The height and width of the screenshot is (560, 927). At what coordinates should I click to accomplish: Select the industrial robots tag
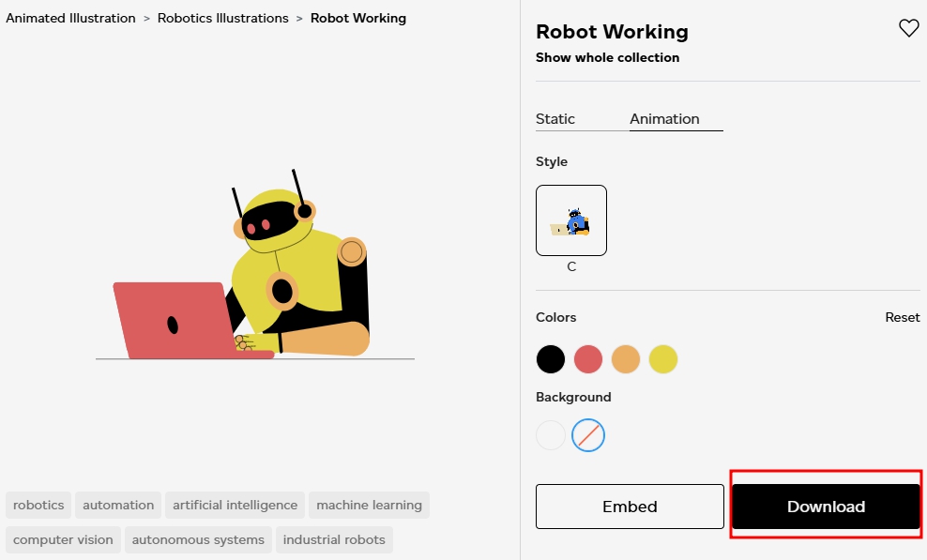[x=334, y=540]
